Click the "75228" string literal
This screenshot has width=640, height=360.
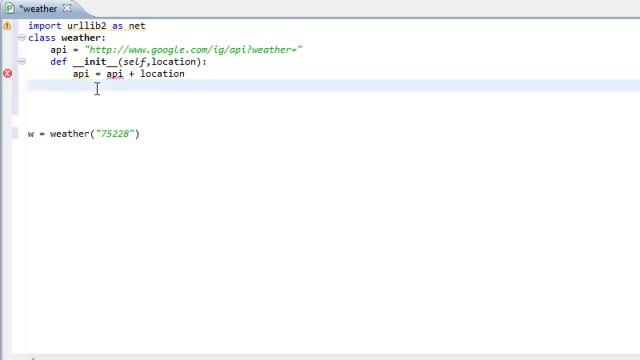[115, 134]
